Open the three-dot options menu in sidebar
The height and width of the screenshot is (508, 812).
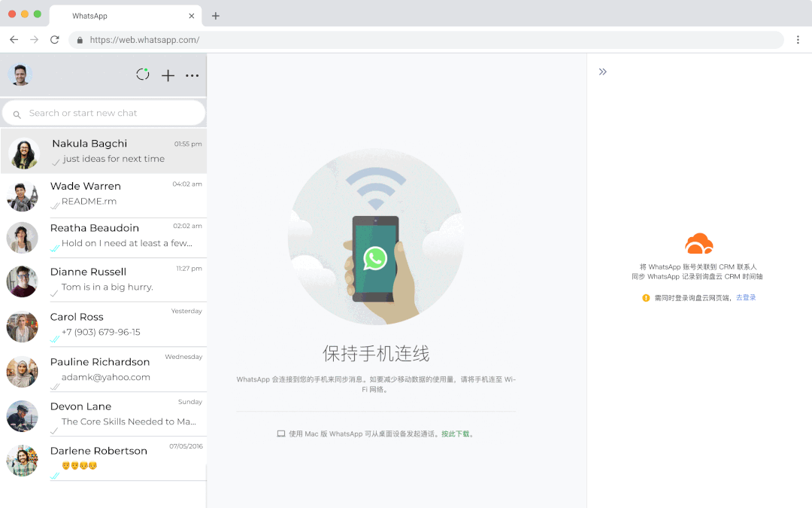[192, 76]
